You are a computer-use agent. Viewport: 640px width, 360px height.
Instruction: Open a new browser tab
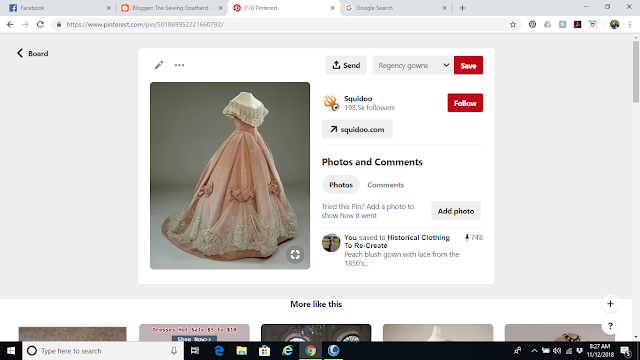462,8
